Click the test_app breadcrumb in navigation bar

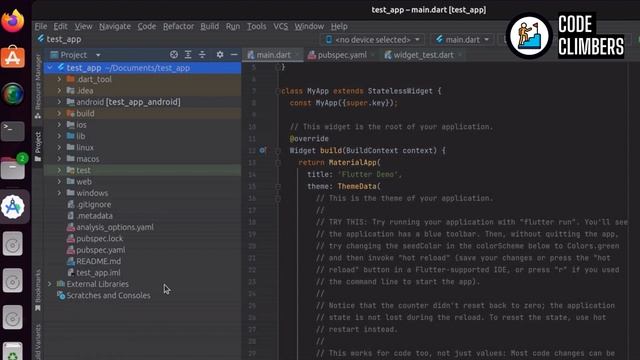tap(60, 39)
